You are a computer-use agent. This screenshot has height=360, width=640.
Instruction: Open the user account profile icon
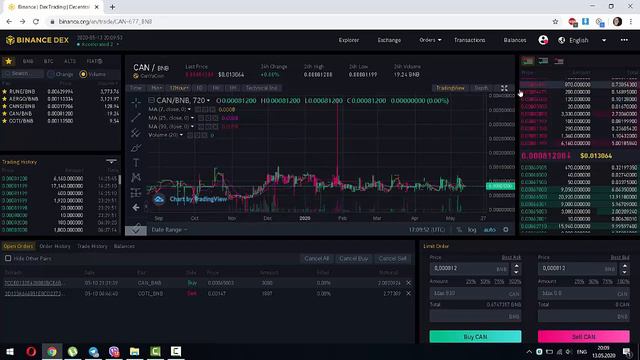coord(543,40)
